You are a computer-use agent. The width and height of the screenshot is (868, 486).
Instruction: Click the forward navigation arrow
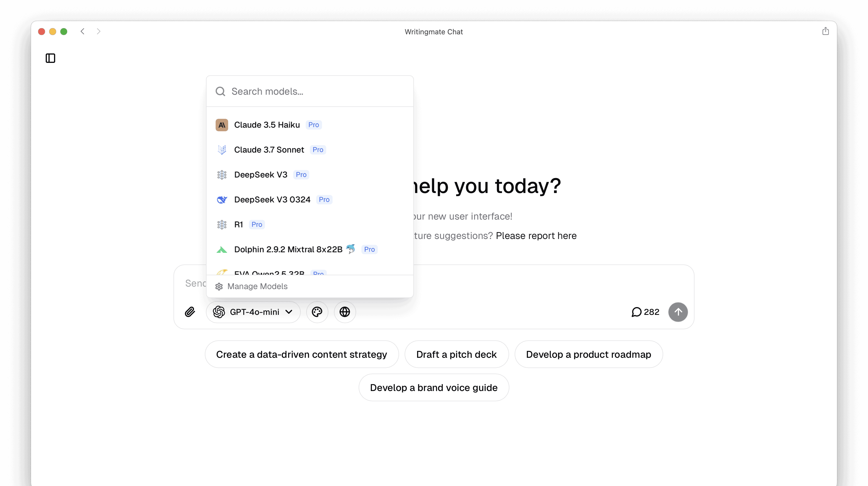pos(98,31)
